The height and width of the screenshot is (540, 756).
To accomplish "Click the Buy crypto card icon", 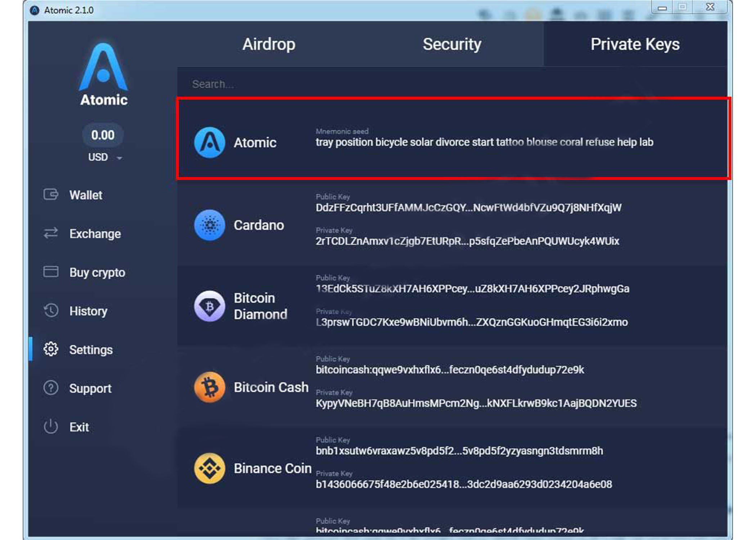I will tap(51, 272).
